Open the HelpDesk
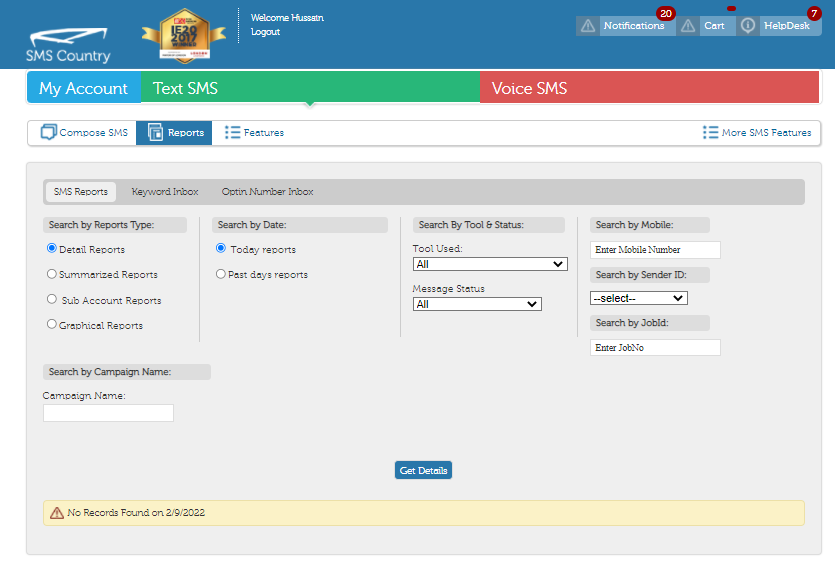Viewport: 835px width, 577px height. point(787,25)
